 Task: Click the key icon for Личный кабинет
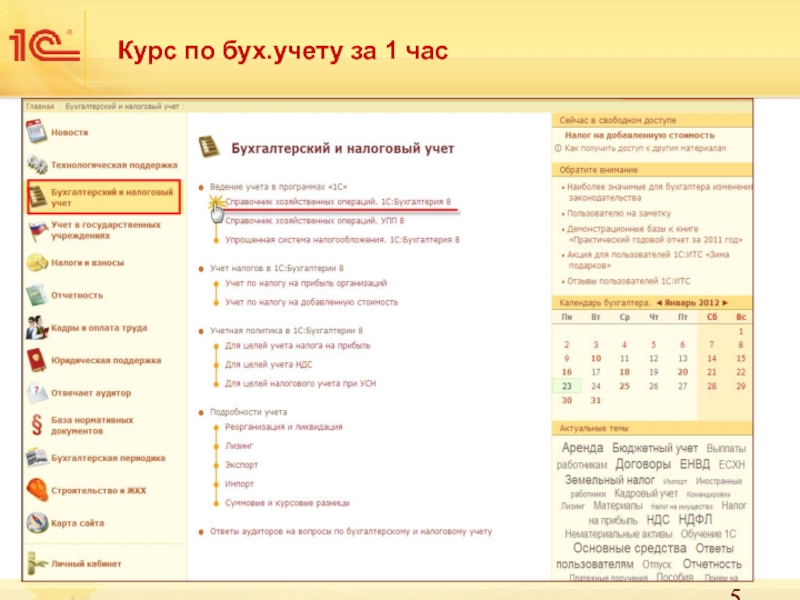pyautogui.click(x=37, y=563)
